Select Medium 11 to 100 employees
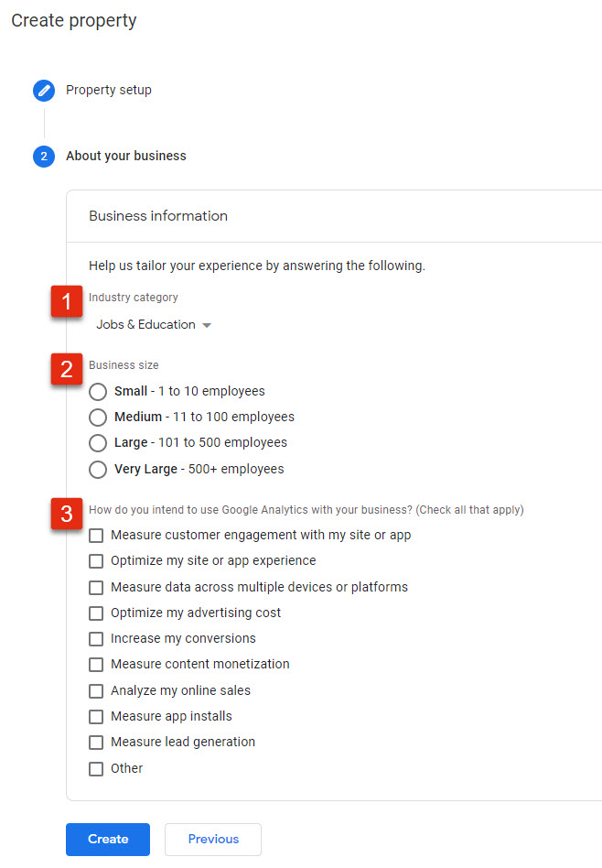The width and height of the screenshot is (602, 868). (98, 418)
